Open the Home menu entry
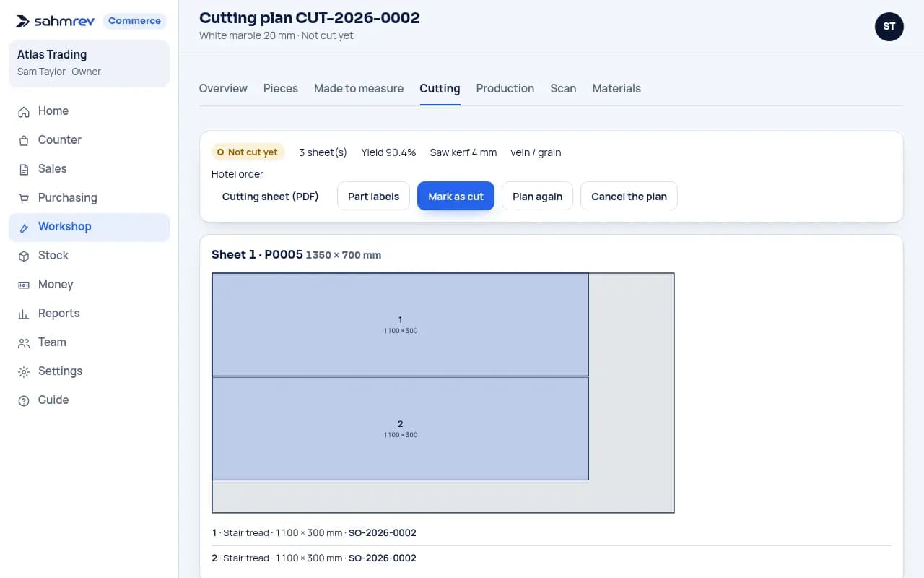This screenshot has height=578, width=924. tap(89, 111)
